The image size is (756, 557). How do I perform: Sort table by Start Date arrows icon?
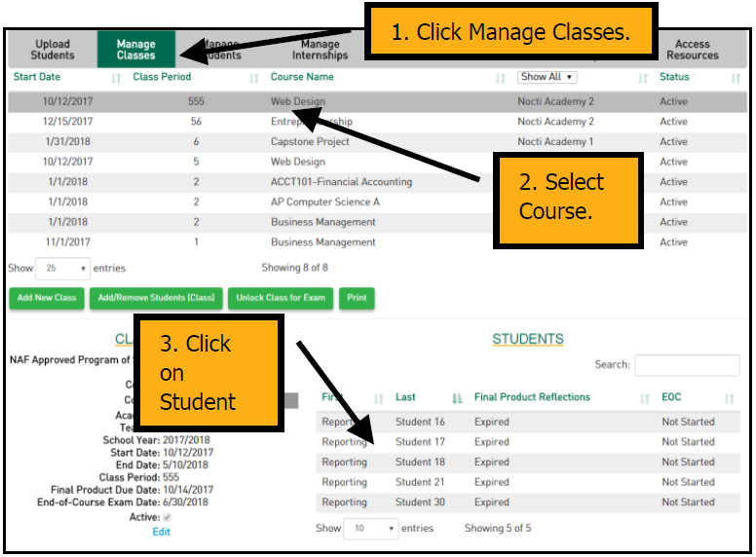[x=116, y=78]
